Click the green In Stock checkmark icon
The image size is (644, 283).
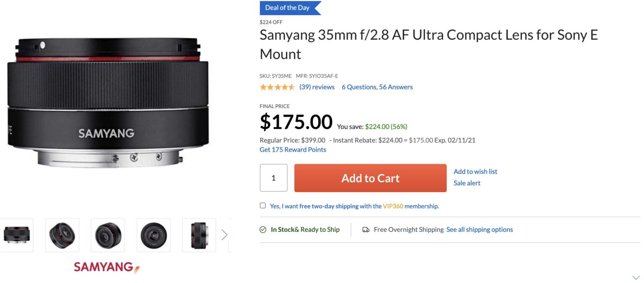[x=262, y=229]
